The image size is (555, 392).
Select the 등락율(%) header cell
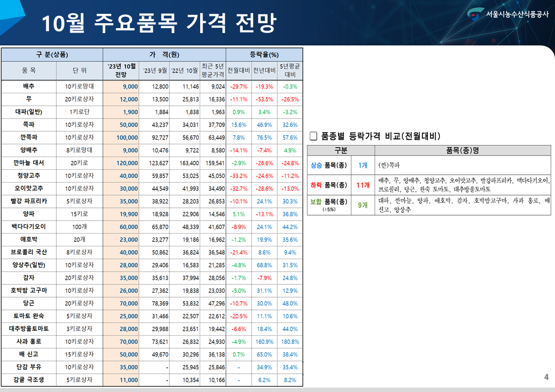point(264,55)
